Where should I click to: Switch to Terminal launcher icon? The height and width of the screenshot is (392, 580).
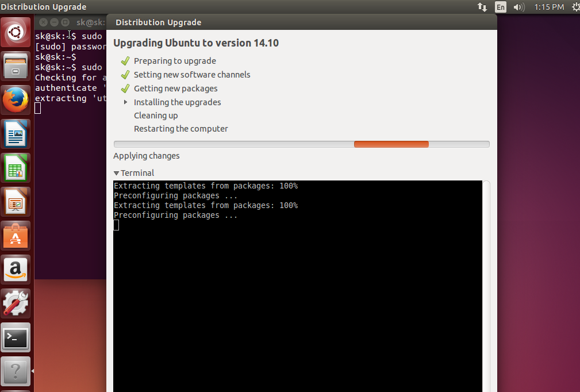tap(16, 338)
